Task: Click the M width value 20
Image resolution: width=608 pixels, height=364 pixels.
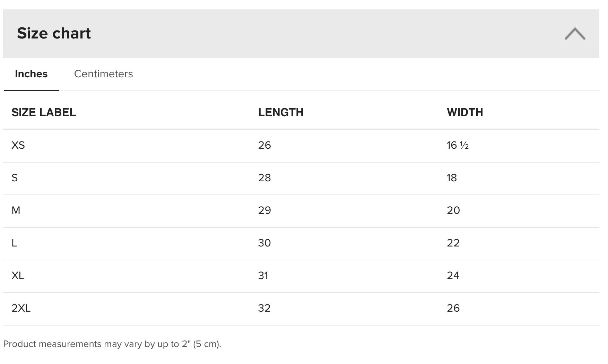Action: (453, 210)
